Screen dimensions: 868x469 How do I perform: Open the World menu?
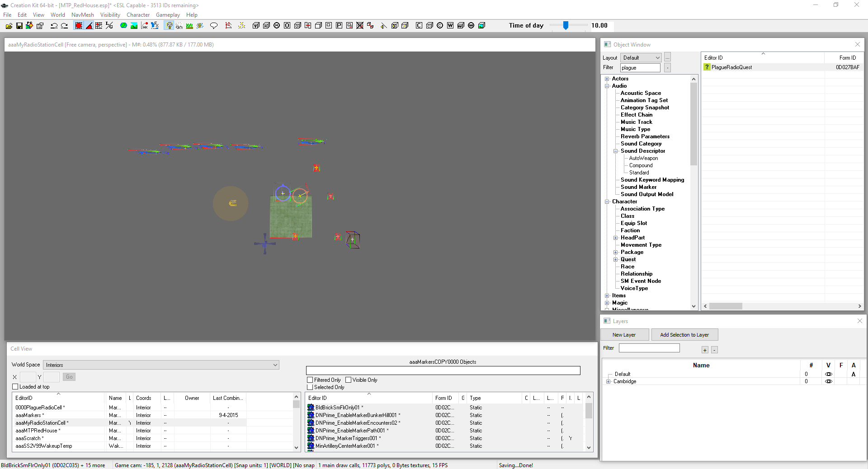pyautogui.click(x=58, y=15)
